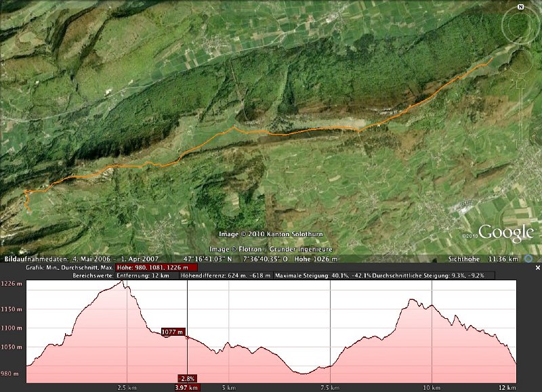Click the 1077 m elevation cursor label

coord(173,332)
